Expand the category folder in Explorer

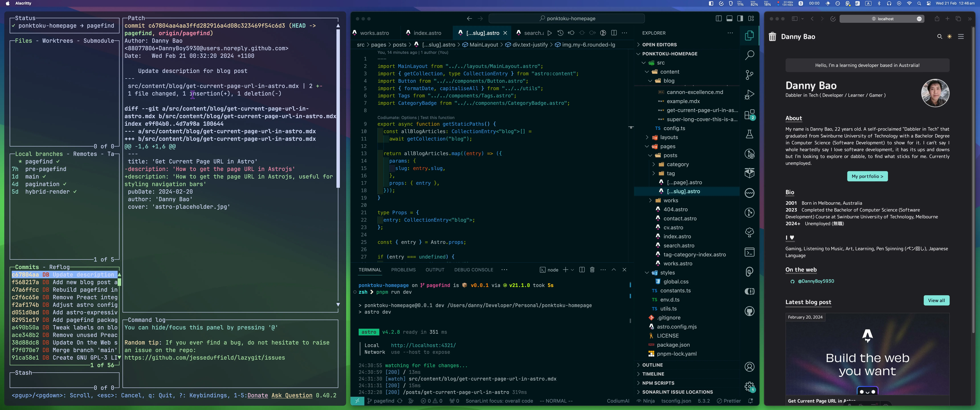point(653,164)
